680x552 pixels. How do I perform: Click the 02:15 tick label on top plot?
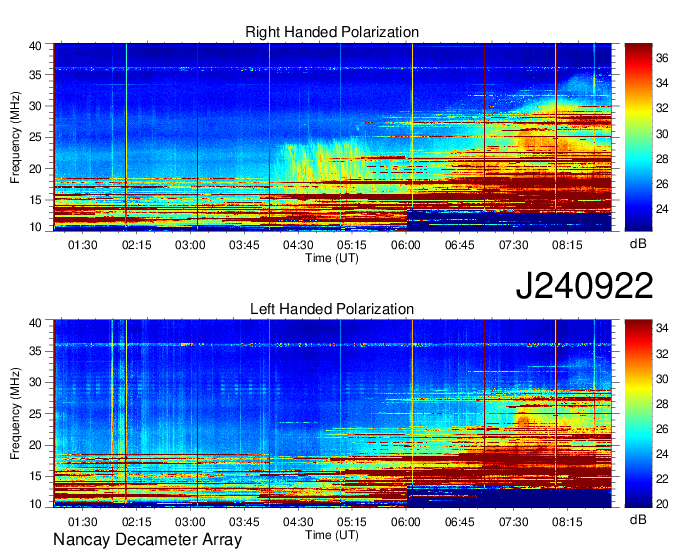click(137, 245)
